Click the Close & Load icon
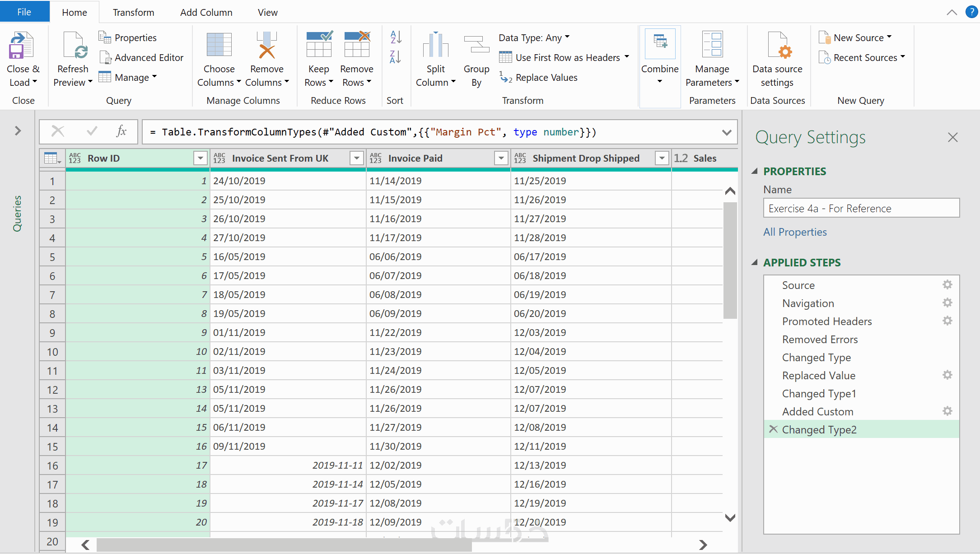 tap(21, 46)
